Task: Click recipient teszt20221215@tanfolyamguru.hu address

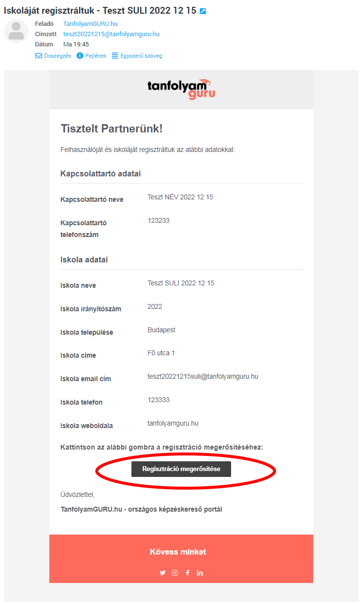Action: point(111,34)
